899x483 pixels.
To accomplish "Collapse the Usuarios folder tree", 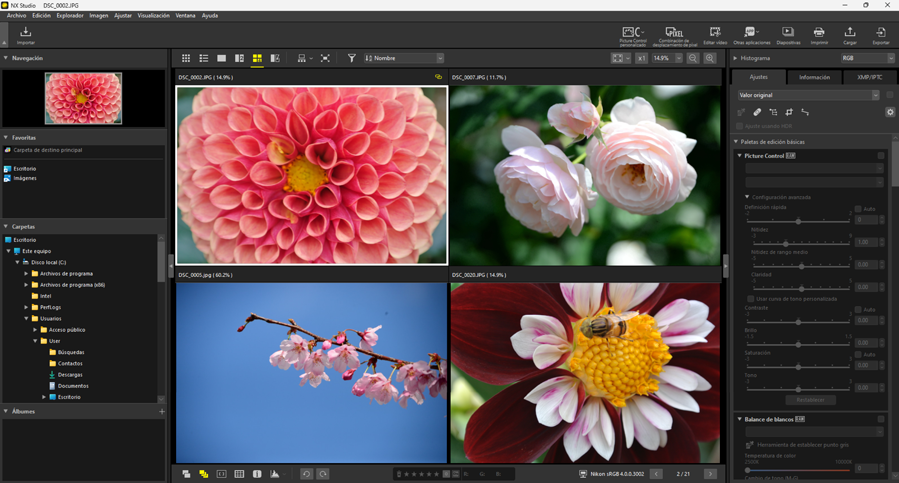I will (27, 319).
